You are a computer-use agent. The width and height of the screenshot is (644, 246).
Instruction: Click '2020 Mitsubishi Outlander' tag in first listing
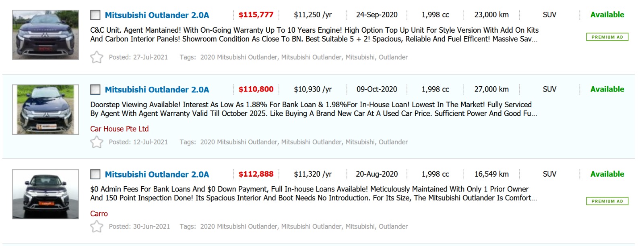pyautogui.click(x=239, y=57)
